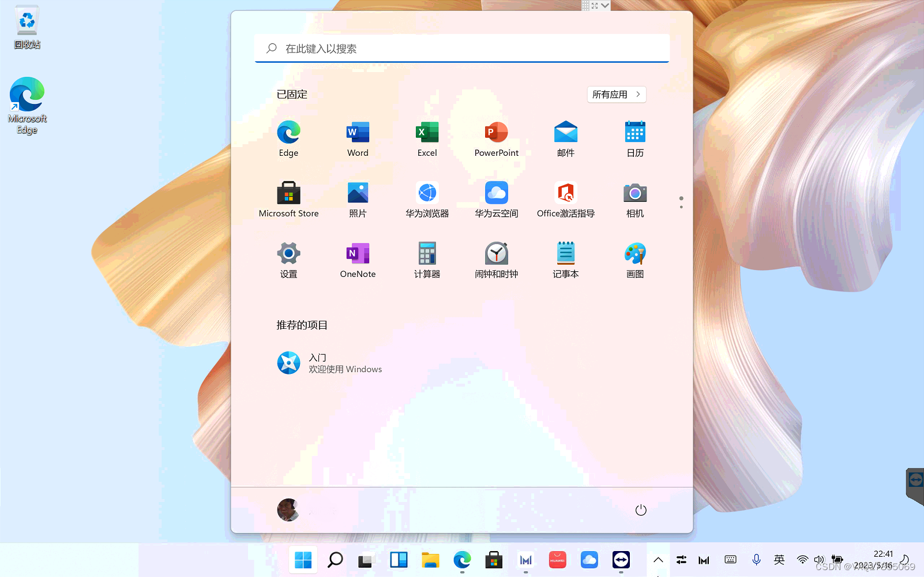
Task: Click the user account avatar
Action: (287, 510)
